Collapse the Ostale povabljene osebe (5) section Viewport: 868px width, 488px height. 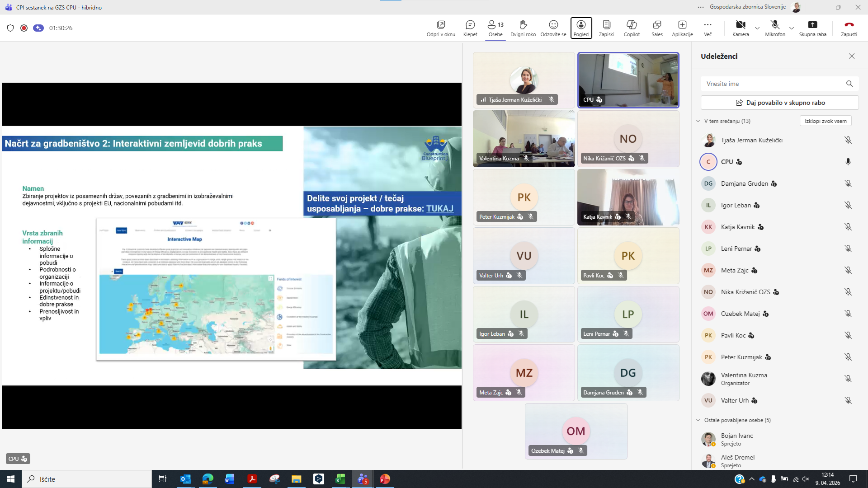698,420
